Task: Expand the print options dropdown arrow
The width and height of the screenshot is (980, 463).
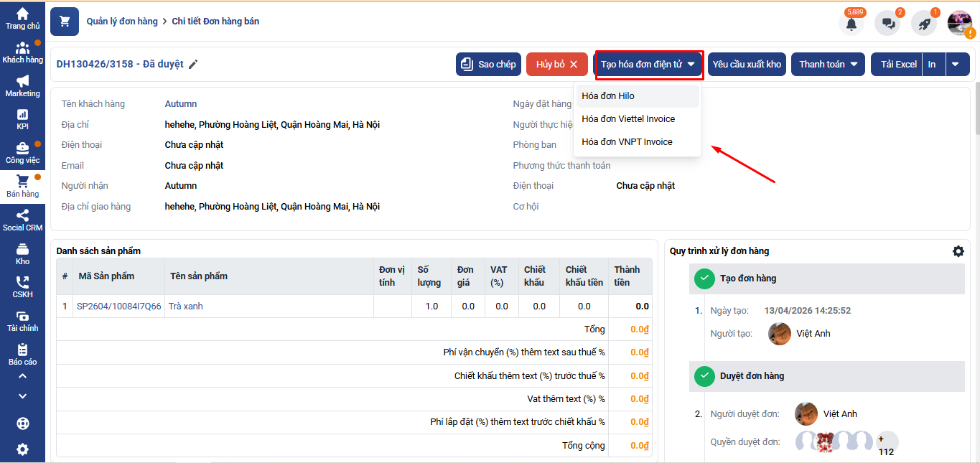Action: point(955,65)
